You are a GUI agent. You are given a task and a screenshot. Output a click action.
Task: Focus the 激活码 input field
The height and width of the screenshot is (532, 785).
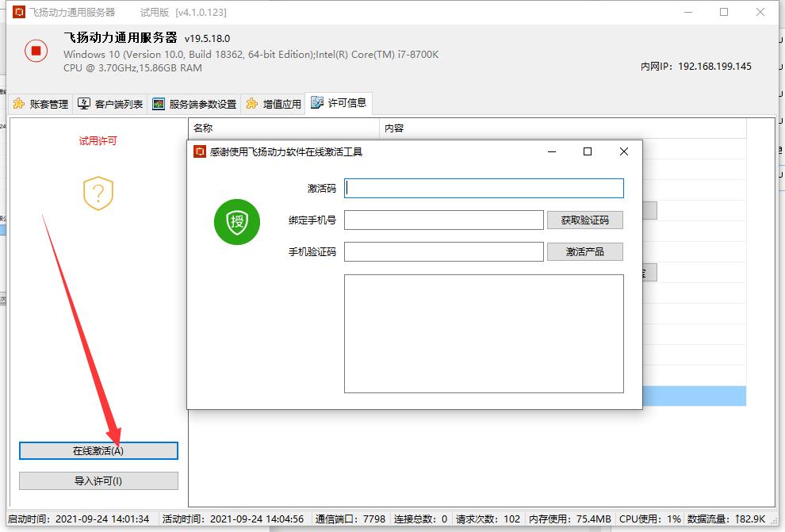484,188
